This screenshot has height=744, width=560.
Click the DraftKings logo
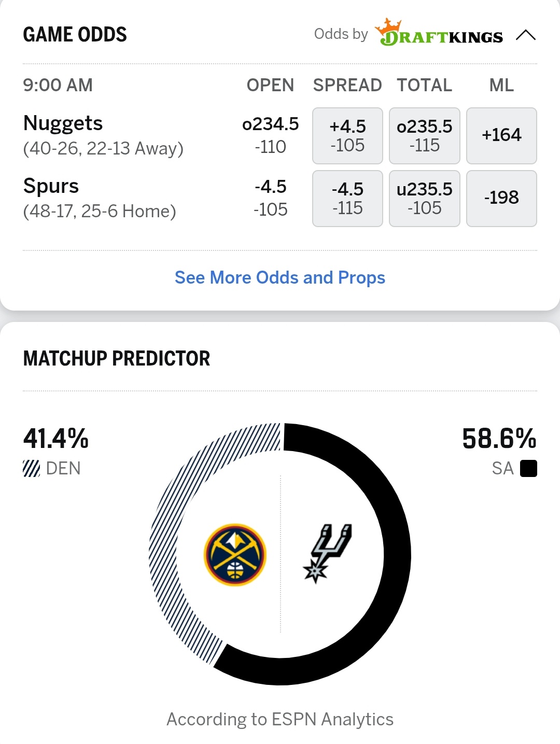pyautogui.click(x=439, y=33)
